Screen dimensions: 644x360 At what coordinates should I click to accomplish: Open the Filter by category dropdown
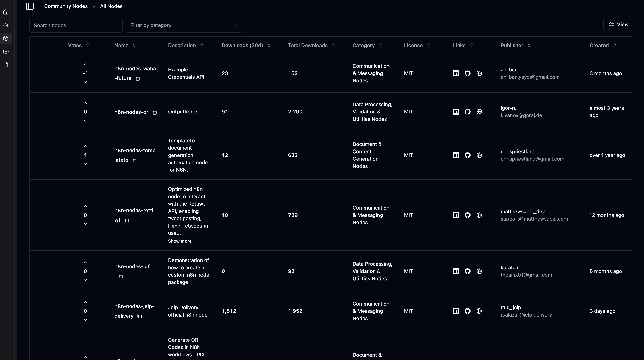[x=184, y=25]
